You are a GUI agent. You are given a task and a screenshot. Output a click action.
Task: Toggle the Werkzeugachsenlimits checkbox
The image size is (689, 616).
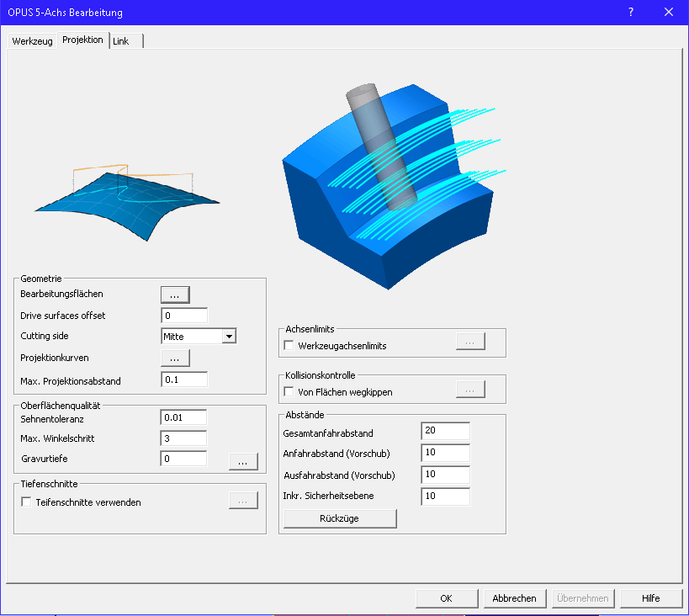click(x=289, y=346)
